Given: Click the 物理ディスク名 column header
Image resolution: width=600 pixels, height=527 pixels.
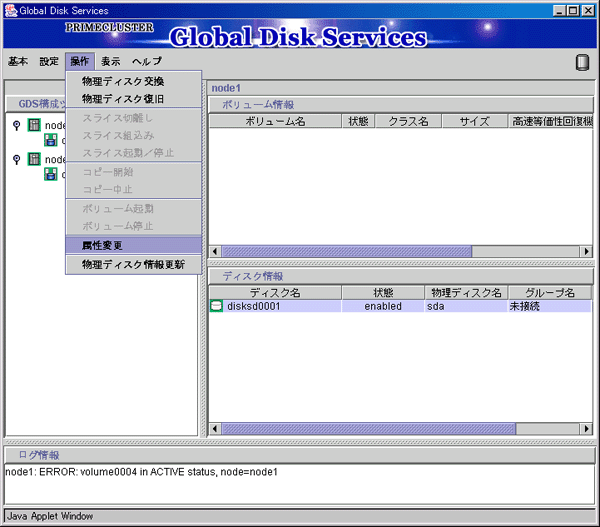Looking at the screenshot, I should pyautogui.click(x=466, y=293).
